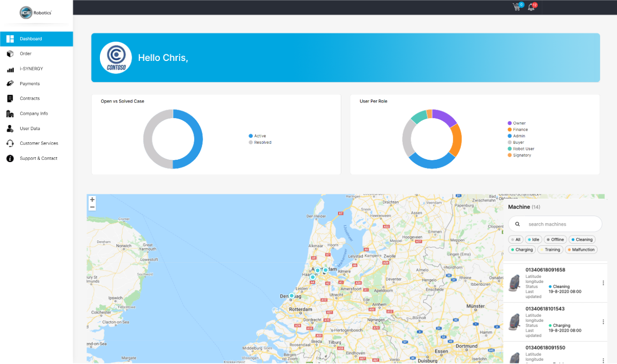Toggle the Robot User legend entry
The width and height of the screenshot is (617, 364).
pos(521,149)
